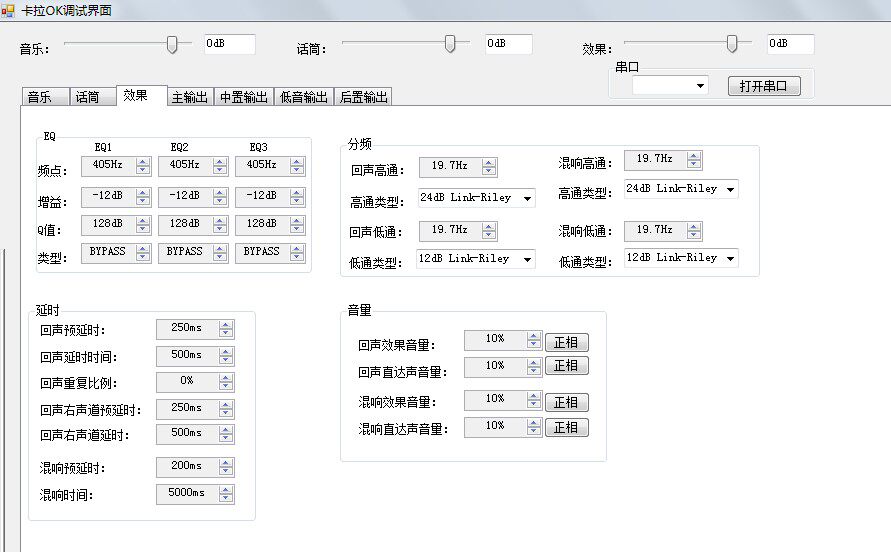Click the app icon in title bar
The width and height of the screenshot is (891, 552).
pos(7,10)
